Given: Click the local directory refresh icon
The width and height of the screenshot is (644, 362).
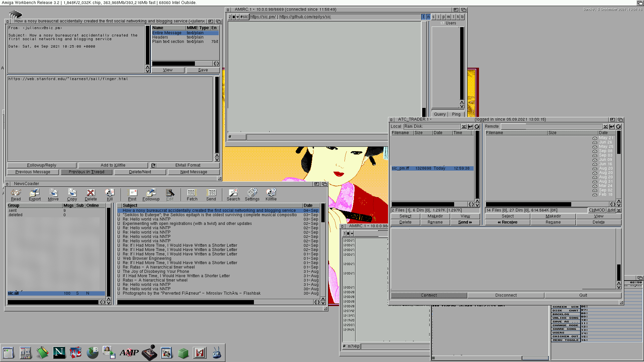Looking at the screenshot, I should [477, 127].
